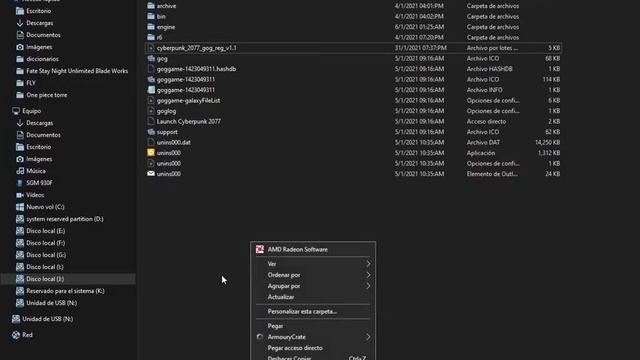
Task: Select Launch Cyberpunk 2077 shortcut
Action: click(x=189, y=121)
